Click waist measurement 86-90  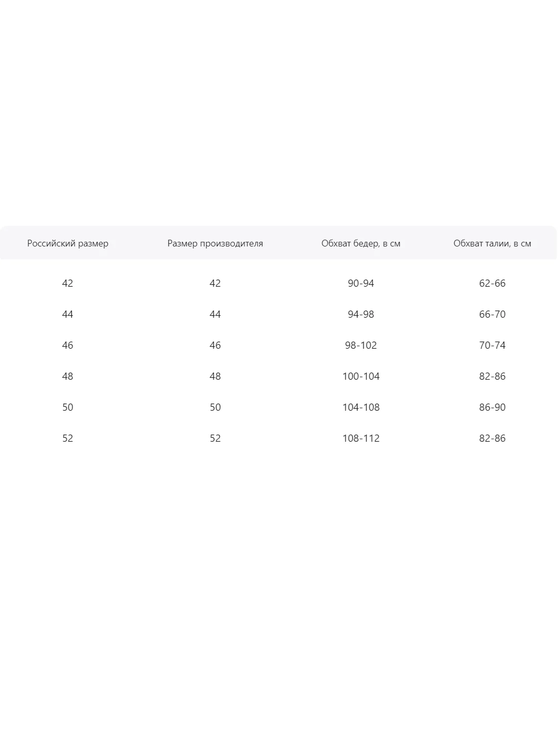click(x=492, y=407)
